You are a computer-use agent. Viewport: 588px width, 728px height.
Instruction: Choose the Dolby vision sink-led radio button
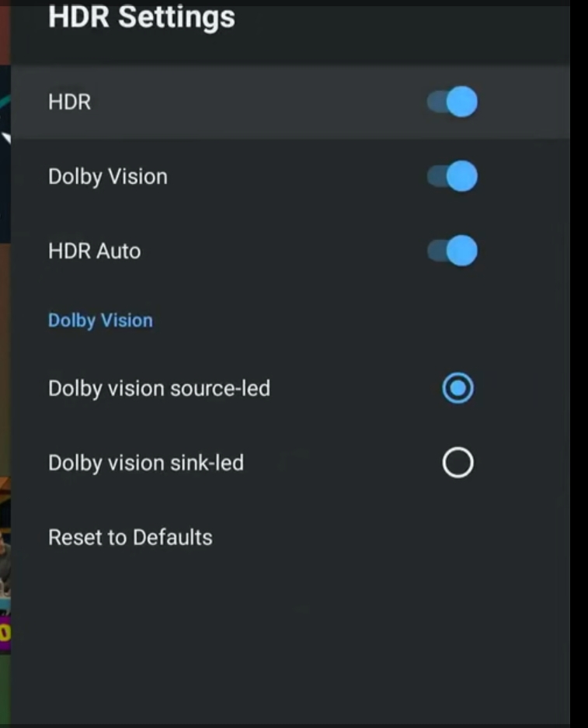click(x=458, y=463)
